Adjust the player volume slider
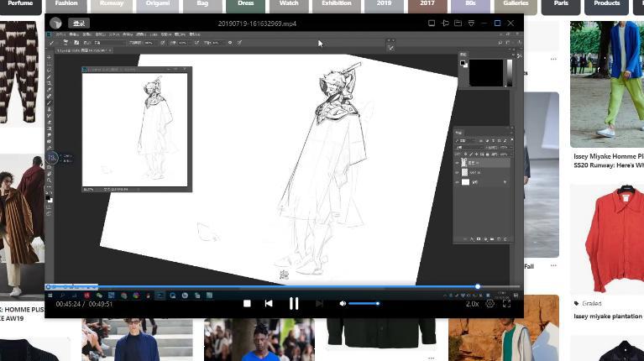Image resolution: width=644 pixels, height=361 pixels. 364,304
